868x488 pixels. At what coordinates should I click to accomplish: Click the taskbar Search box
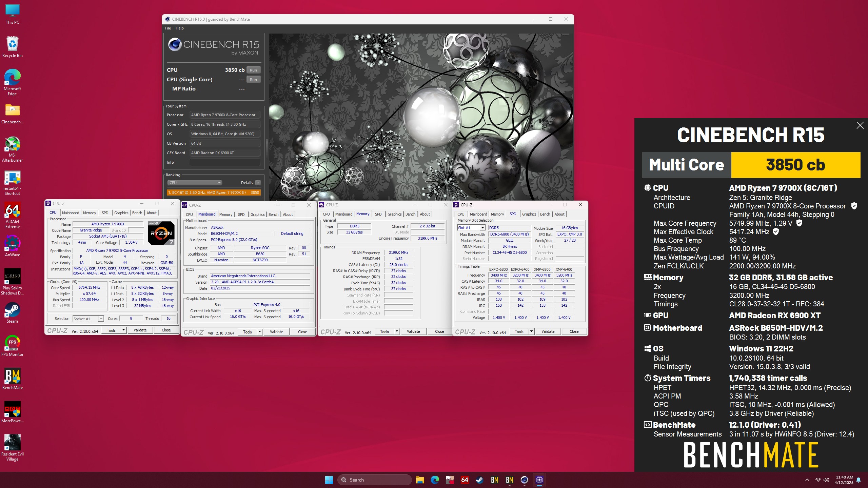pos(374,480)
